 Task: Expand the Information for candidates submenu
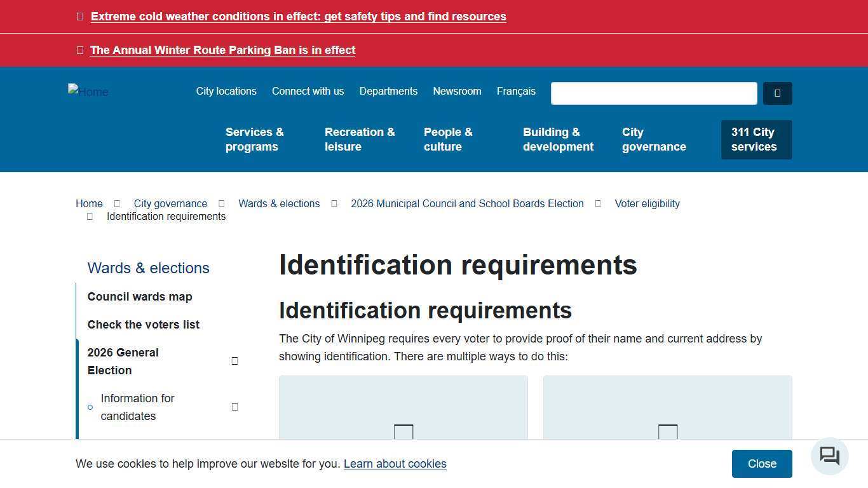coord(235,407)
